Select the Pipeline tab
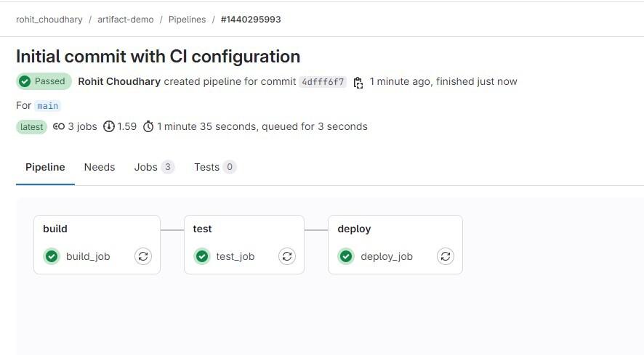Screen dimensions: 644x355 [x=45, y=168]
